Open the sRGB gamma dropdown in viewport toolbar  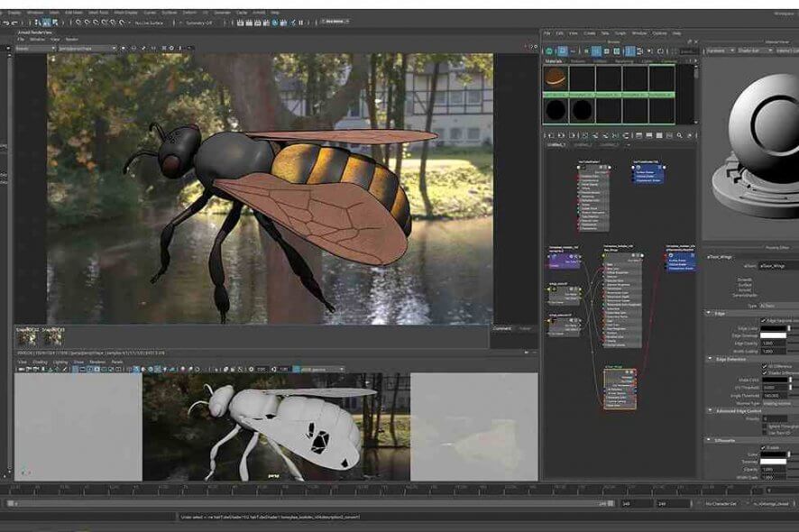click(x=322, y=369)
